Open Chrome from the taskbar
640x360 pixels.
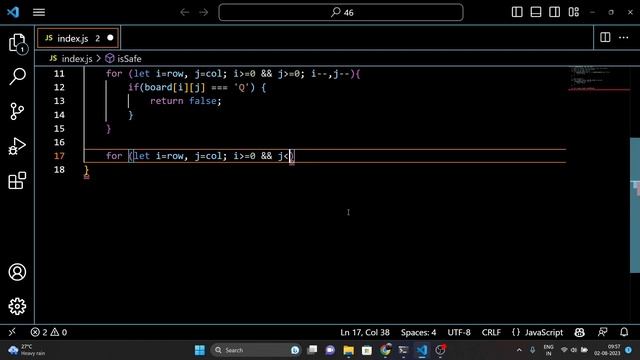385,350
